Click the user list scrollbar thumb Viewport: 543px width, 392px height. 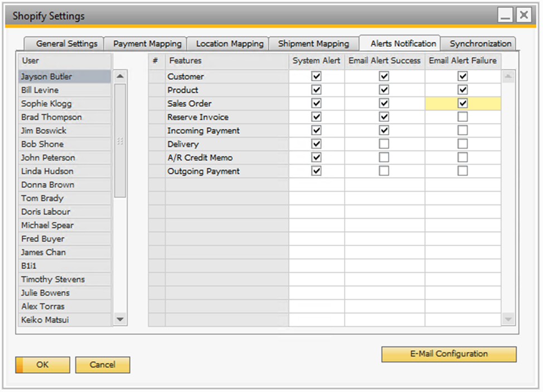(120, 140)
